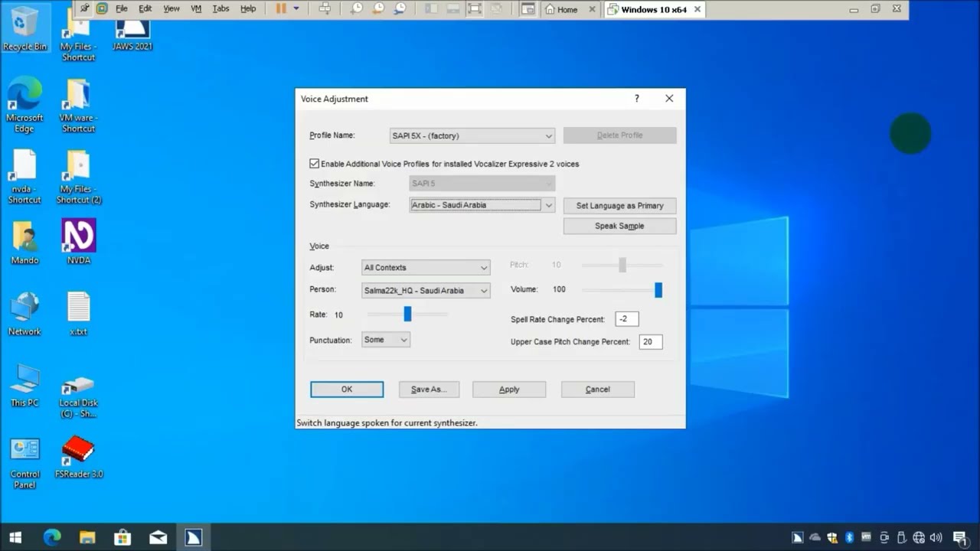Screen dimensions: 980x551
Task: Click the network globe tray icon
Action: 919,538
